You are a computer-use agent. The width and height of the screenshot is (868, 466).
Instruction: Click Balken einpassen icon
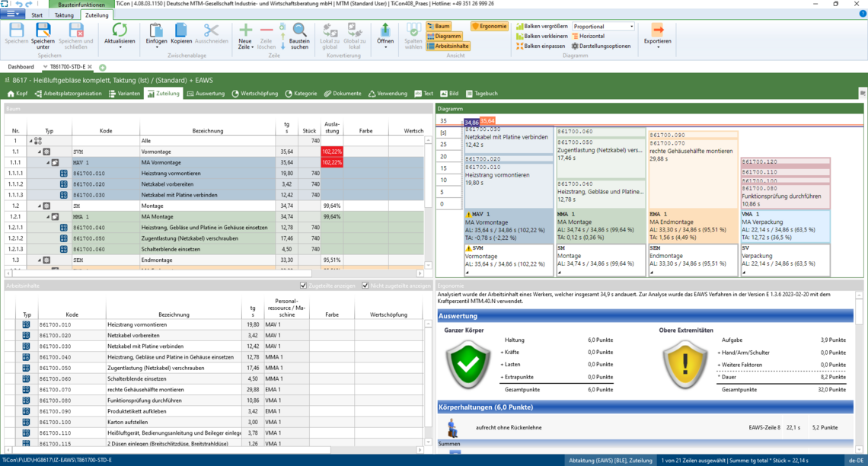541,46
